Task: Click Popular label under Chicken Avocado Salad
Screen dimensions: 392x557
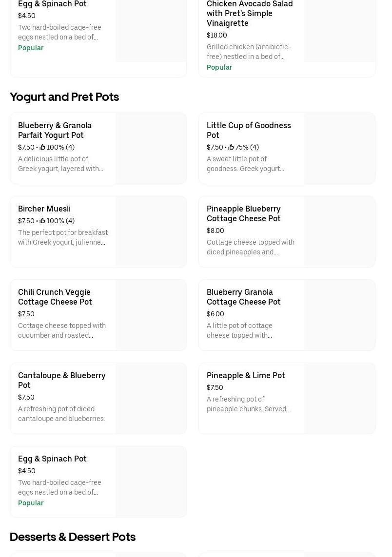Action: (219, 67)
